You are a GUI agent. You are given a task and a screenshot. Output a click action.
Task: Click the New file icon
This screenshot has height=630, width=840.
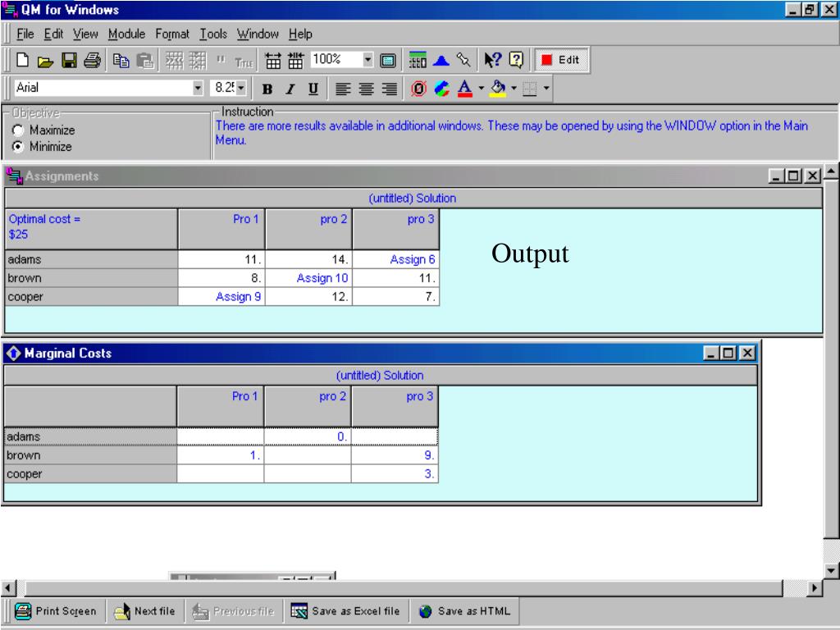pyautogui.click(x=22, y=60)
